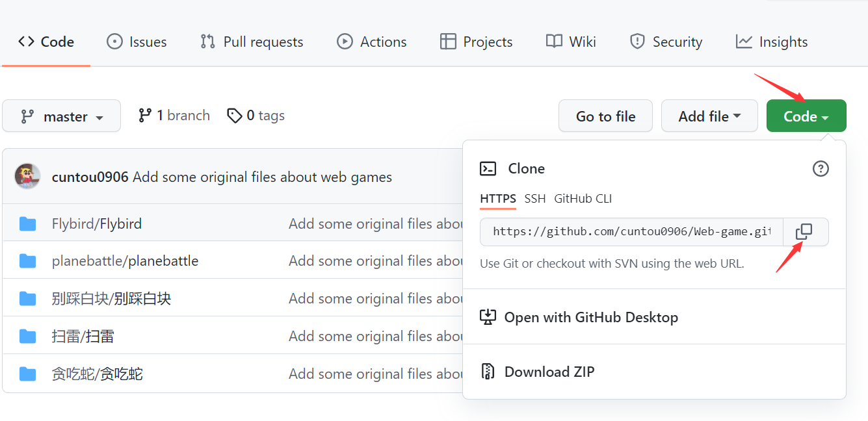The height and width of the screenshot is (421, 868).
Task: Click the clipboard question mark help icon
Action: [821, 168]
